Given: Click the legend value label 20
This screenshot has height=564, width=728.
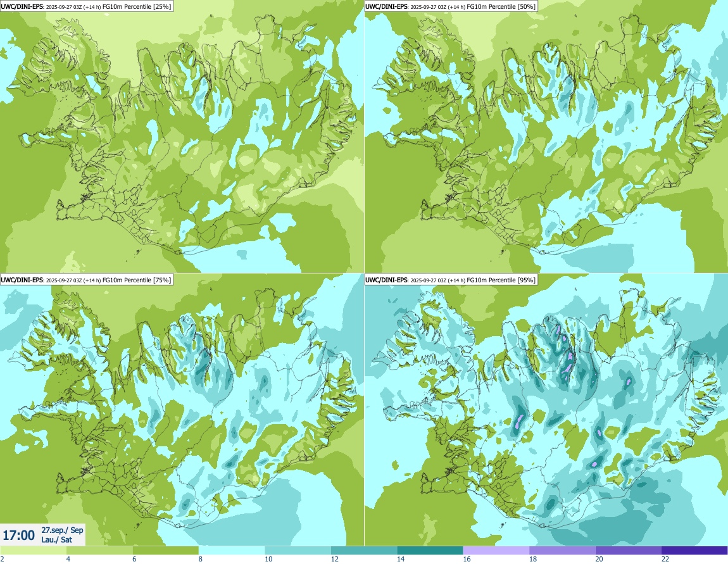Looking at the screenshot, I should [599, 559].
